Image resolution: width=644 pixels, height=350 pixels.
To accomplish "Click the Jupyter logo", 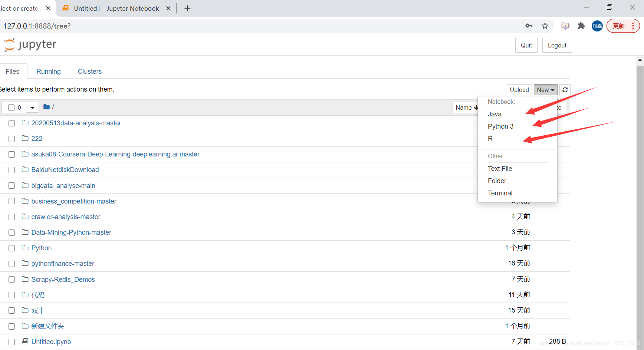I will pos(30,45).
